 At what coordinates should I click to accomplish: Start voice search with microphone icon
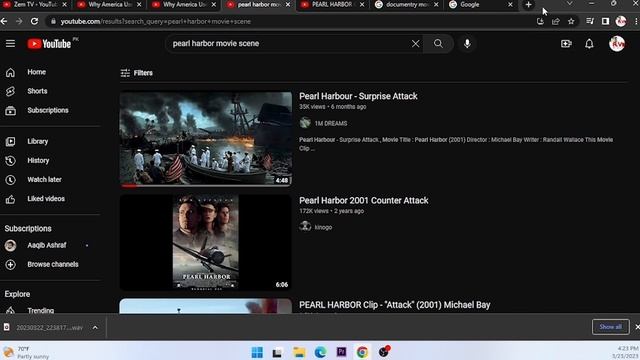(467, 43)
